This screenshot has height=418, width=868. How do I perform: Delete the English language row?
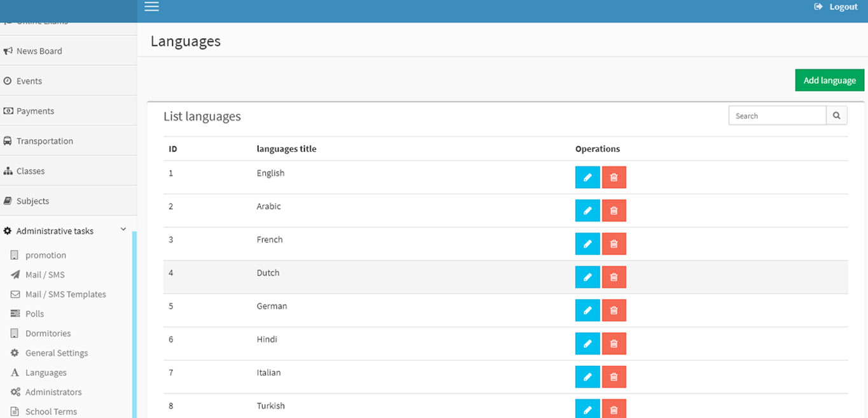pyautogui.click(x=614, y=177)
